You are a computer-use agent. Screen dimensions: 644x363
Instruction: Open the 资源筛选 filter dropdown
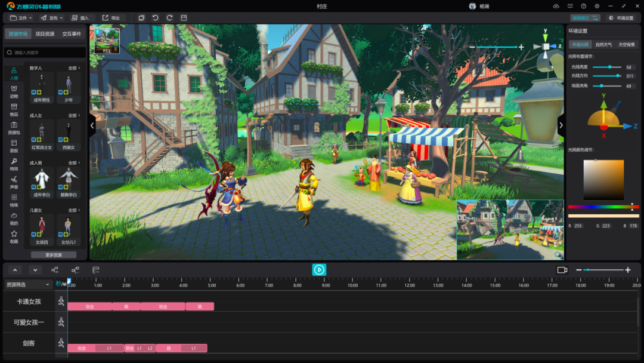[x=28, y=284]
